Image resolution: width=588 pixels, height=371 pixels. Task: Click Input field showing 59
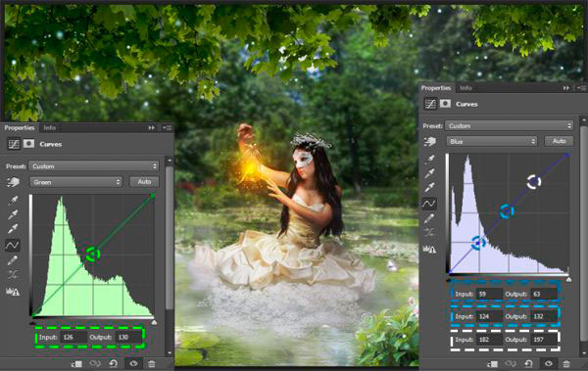[x=489, y=295]
